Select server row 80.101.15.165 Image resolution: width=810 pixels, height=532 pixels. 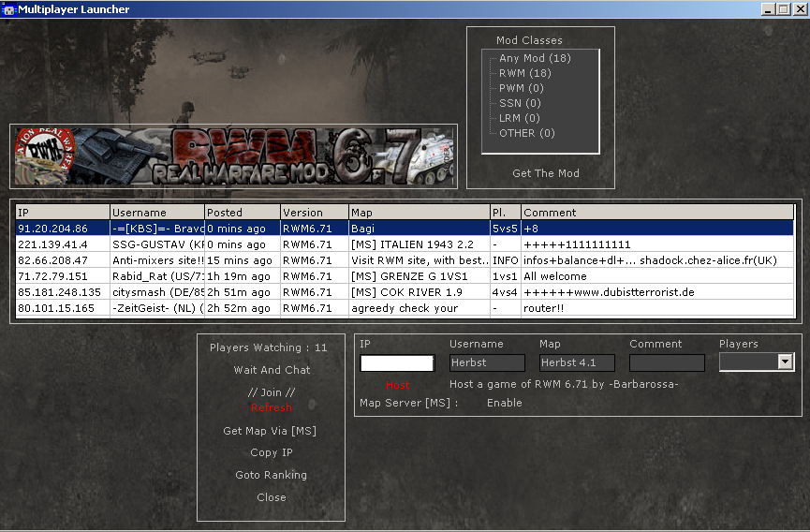(x=405, y=308)
